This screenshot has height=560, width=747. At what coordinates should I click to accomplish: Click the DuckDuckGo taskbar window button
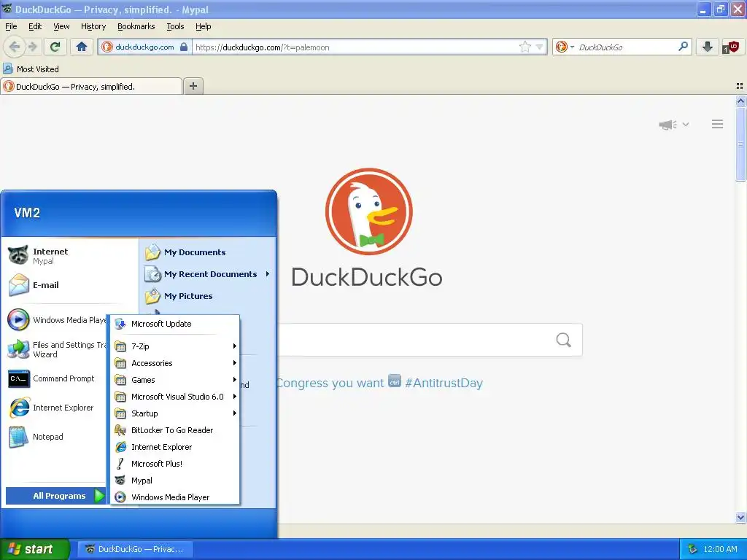click(x=136, y=549)
